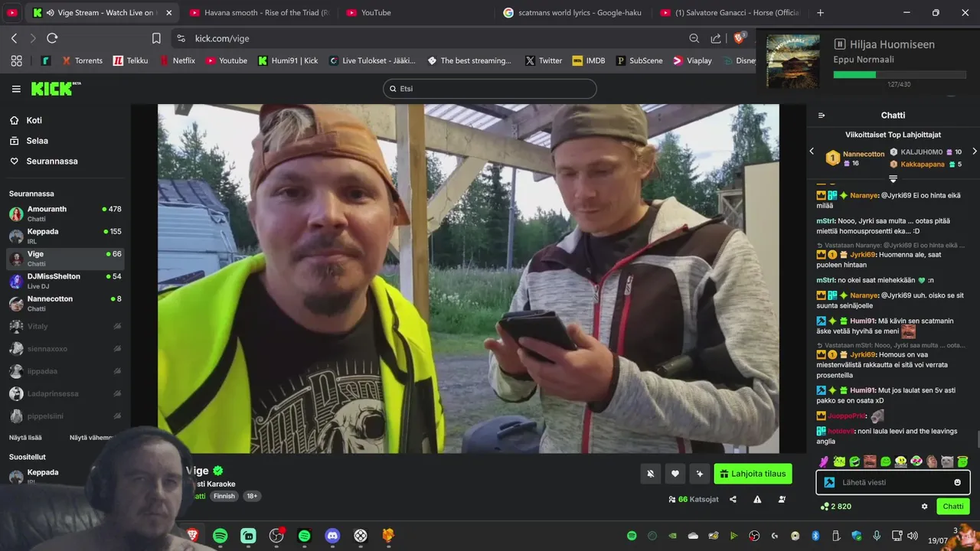Viewport: 980px width, 551px height.
Task: Seek in the green media progress bar
Action: tap(899, 75)
